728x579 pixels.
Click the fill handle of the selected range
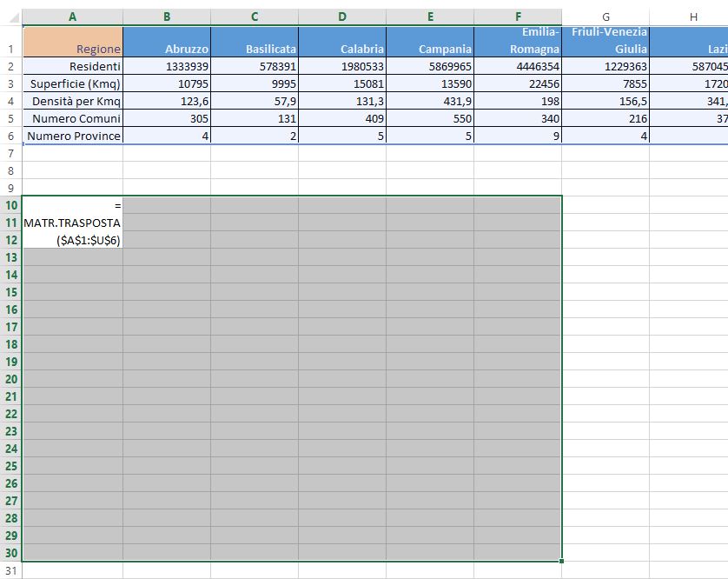pyautogui.click(x=562, y=561)
